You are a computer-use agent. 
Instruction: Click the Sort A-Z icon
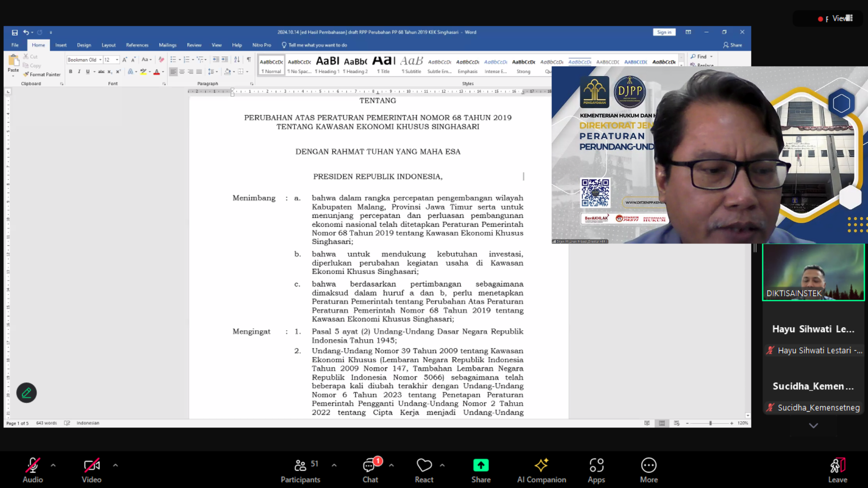(237, 60)
